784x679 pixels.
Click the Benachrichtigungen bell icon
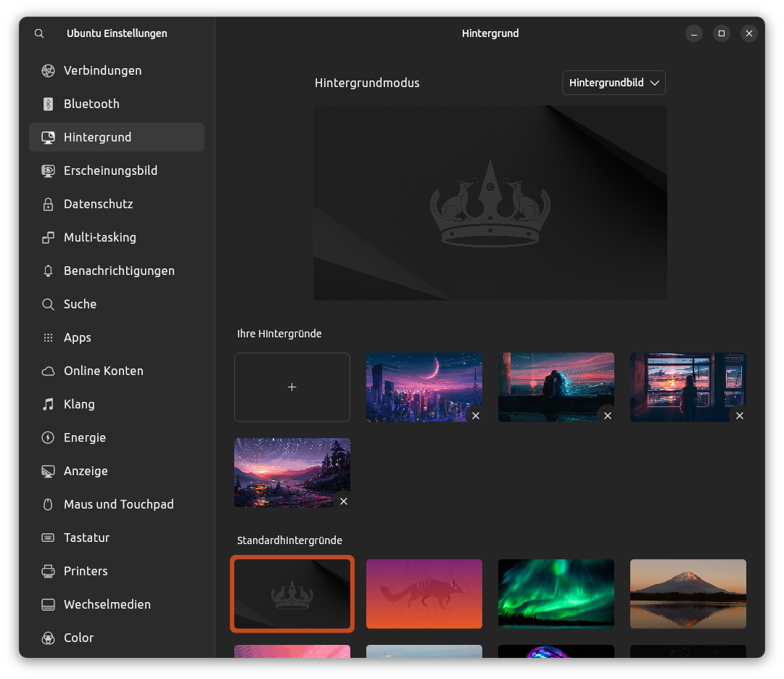point(48,271)
